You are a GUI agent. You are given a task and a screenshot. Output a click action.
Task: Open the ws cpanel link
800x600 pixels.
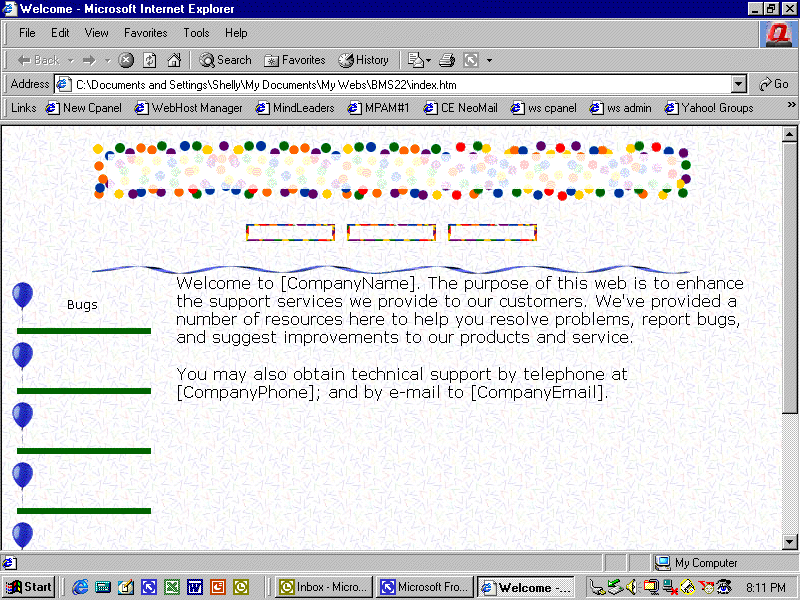pos(543,108)
